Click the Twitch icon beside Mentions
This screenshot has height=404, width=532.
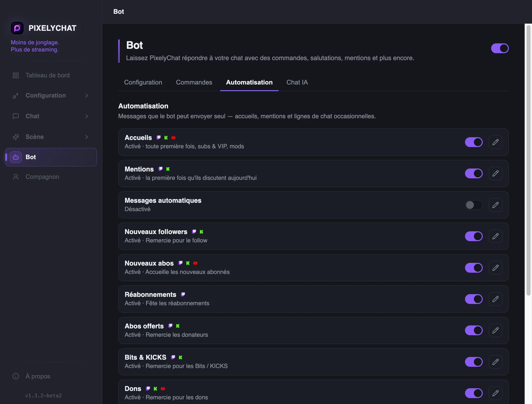(161, 169)
